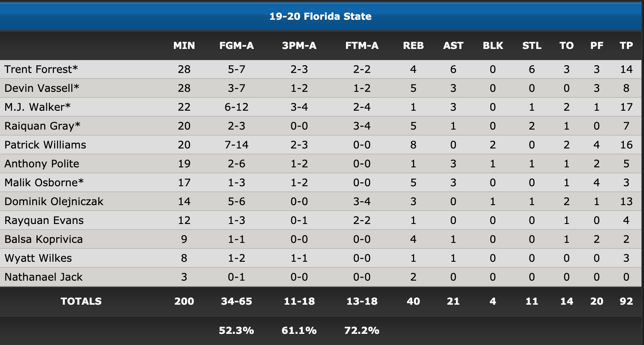
Task: Select the FGM-A column header
Action: tap(237, 45)
